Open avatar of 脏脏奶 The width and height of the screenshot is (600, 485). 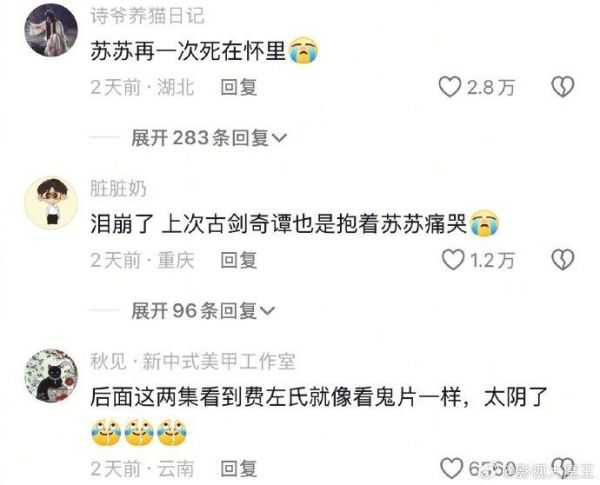(x=51, y=203)
